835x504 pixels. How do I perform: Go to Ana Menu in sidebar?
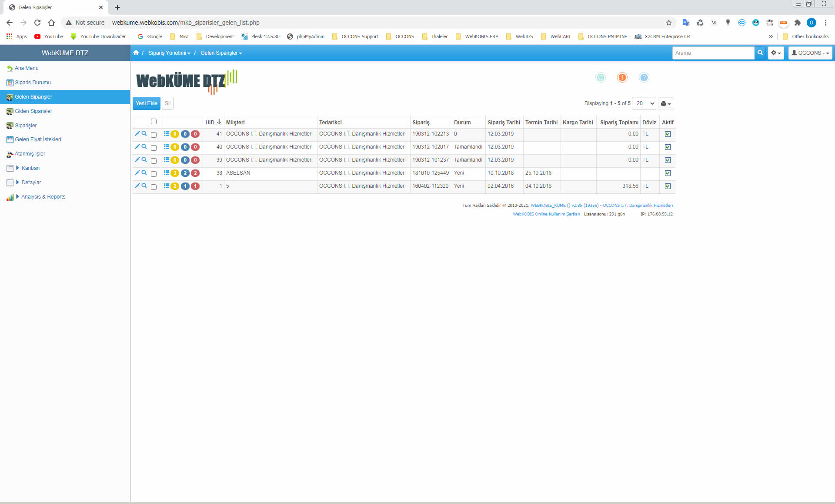[x=27, y=68]
